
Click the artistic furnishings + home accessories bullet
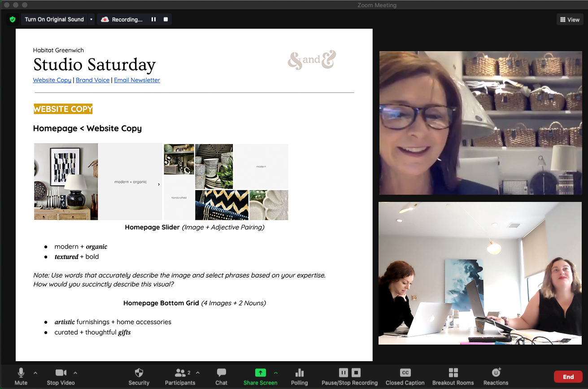(x=113, y=322)
